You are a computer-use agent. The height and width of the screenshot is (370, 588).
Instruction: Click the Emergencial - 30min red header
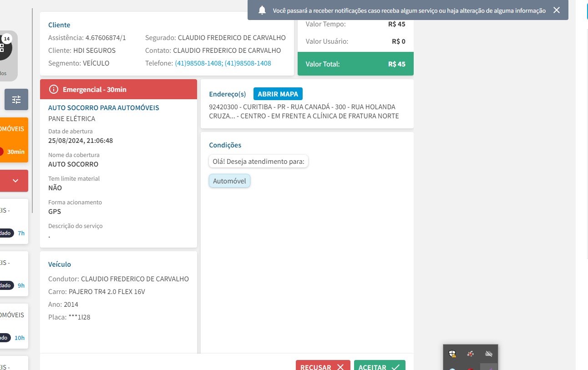pos(118,89)
